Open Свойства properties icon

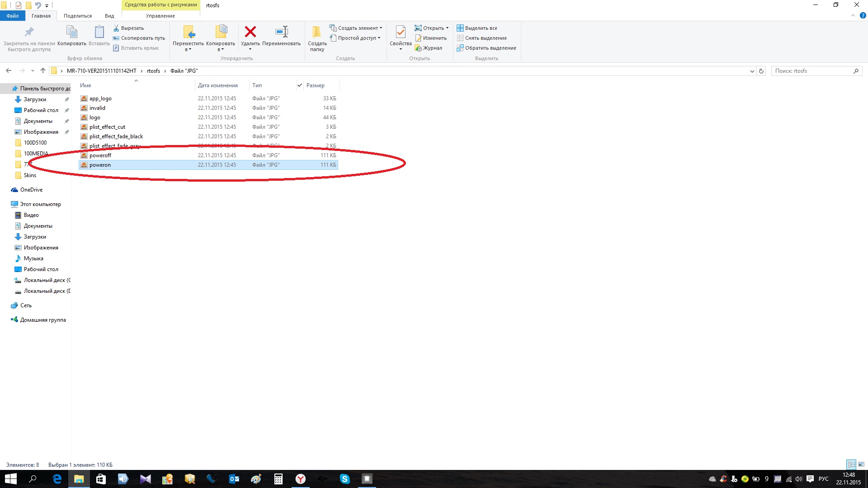click(400, 32)
